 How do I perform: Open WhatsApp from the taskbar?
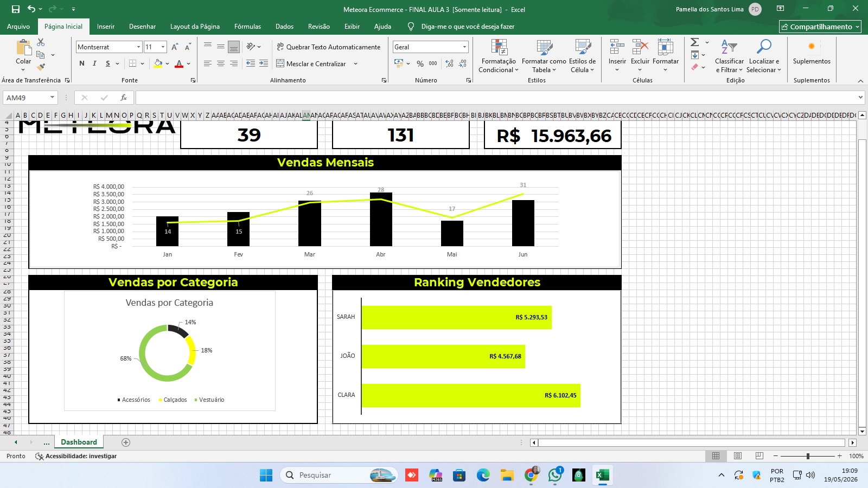click(555, 476)
